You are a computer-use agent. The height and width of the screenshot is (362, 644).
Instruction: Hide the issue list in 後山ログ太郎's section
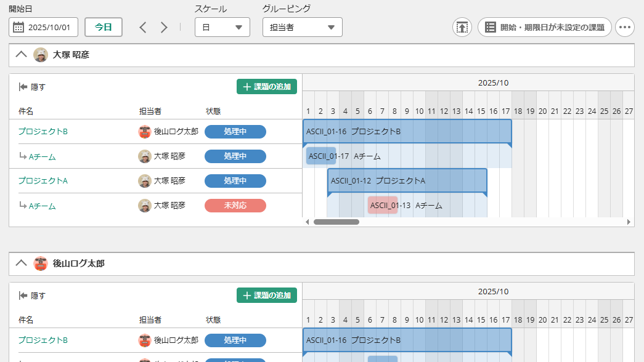pyautogui.click(x=32, y=296)
